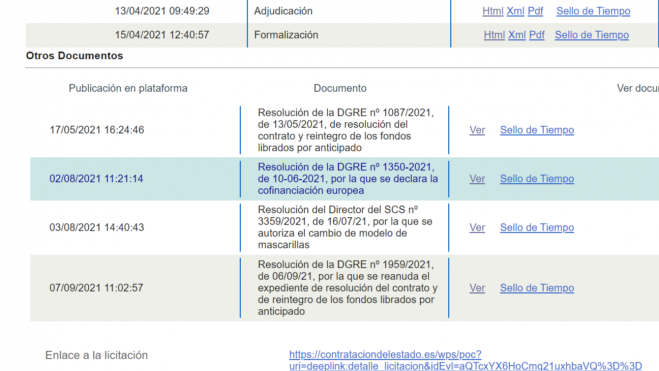Click the date 13/04/2021 09:49:29
The height and width of the screenshot is (371, 659).
pyautogui.click(x=162, y=11)
